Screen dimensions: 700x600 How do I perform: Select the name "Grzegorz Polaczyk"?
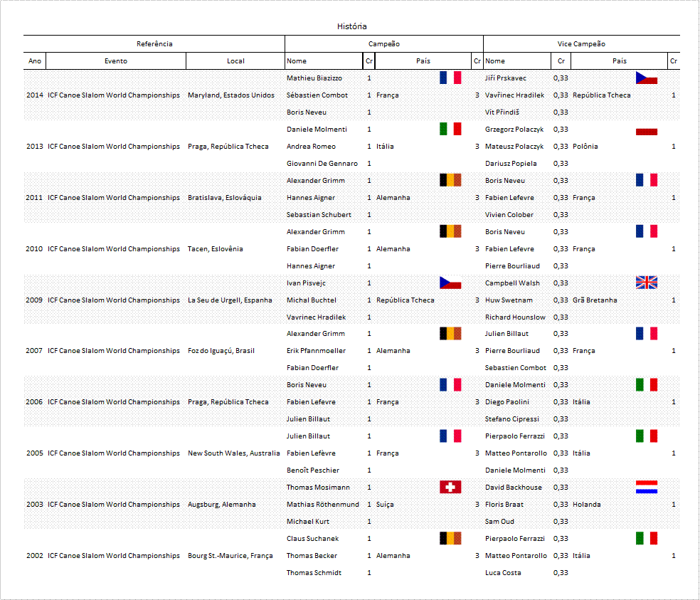pyautogui.click(x=514, y=129)
